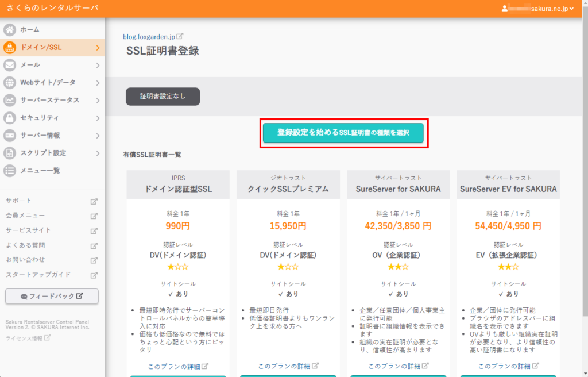The width and height of the screenshot is (588, 377).
Task: Expand the スクリプト設定 submenu chevron
Action: (98, 153)
